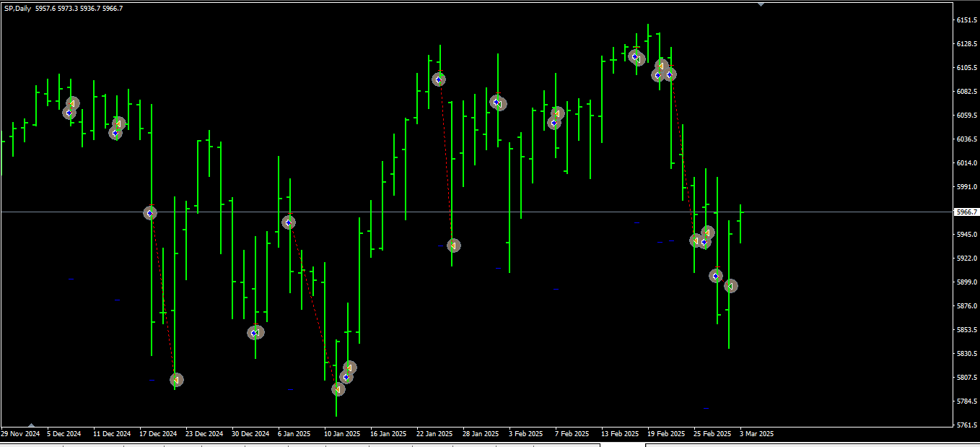The image size is (980, 447).
Task: Click the 16 Jan 2025 date label
Action: tap(388, 434)
